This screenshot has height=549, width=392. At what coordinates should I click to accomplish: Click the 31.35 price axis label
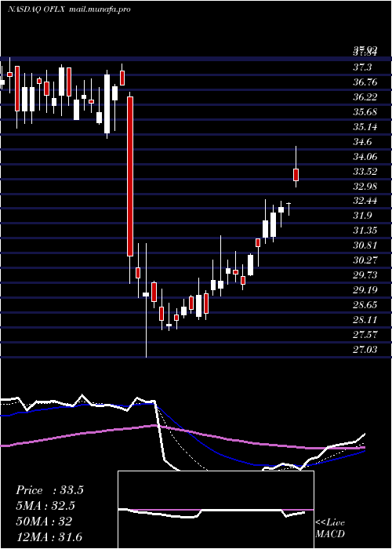(365, 231)
